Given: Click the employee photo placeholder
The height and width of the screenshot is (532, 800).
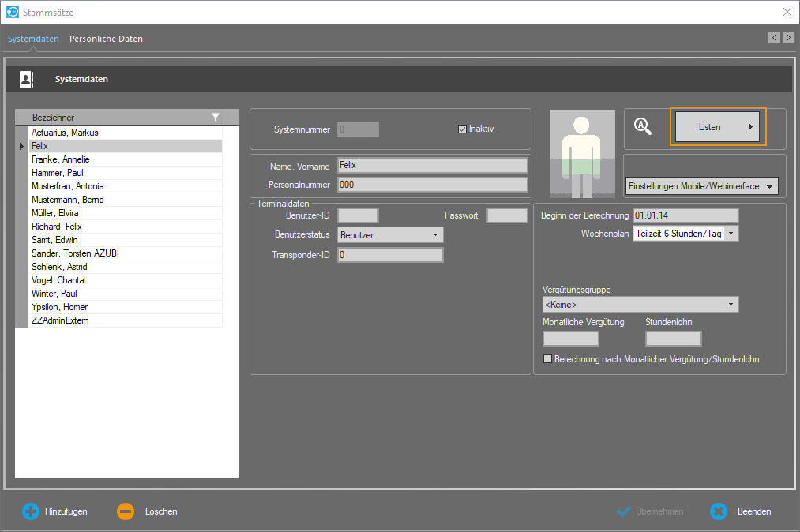Looking at the screenshot, I should click(x=582, y=153).
